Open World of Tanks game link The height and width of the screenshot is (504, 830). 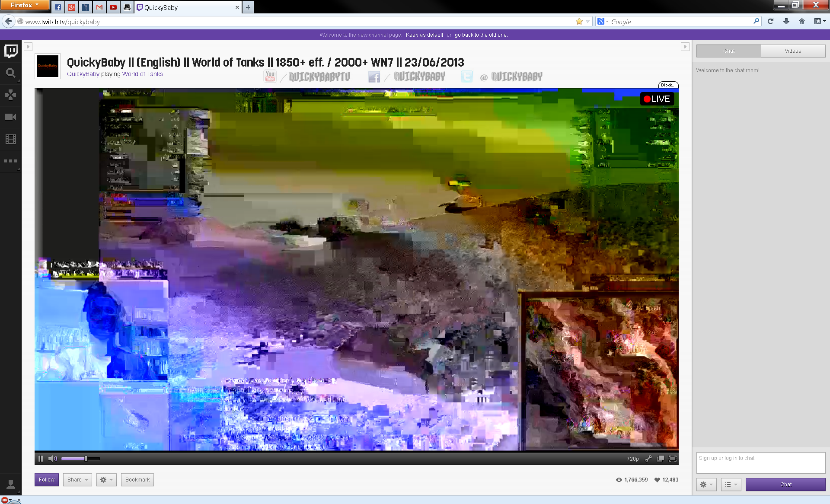(x=142, y=74)
